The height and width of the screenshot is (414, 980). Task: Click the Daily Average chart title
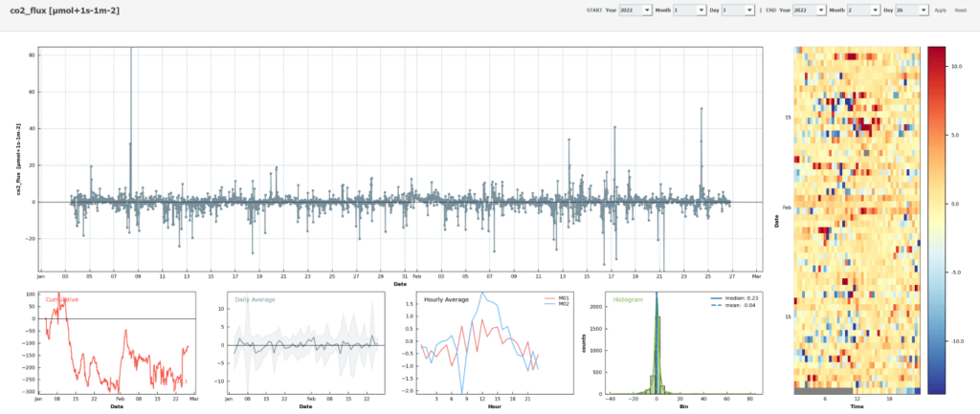pos(255,299)
